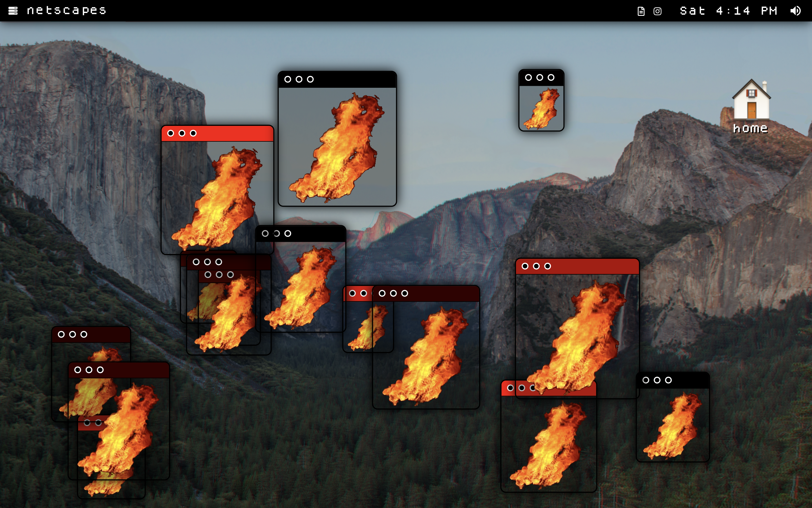This screenshot has width=812, height=508.
Task: Click the home label under the house
Action: [750, 128]
